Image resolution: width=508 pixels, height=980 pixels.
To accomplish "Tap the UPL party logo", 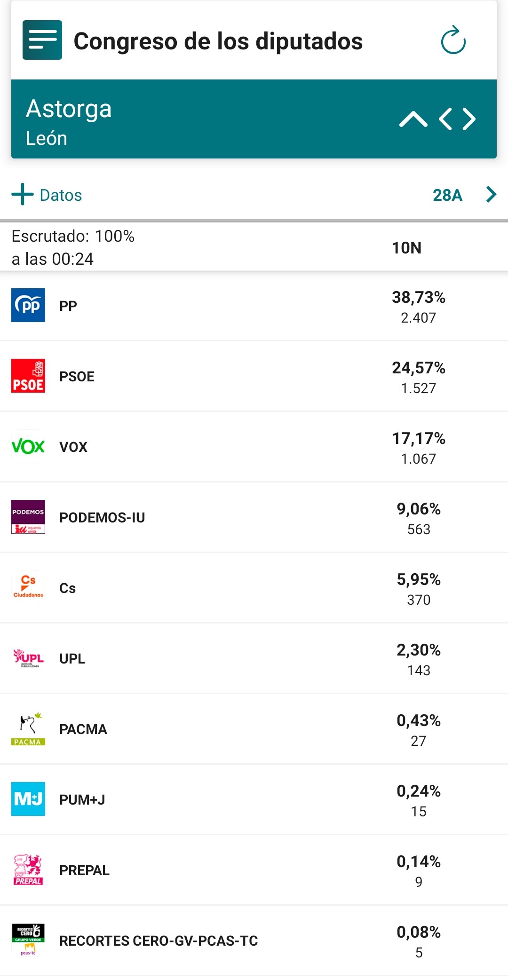I will 28,658.
